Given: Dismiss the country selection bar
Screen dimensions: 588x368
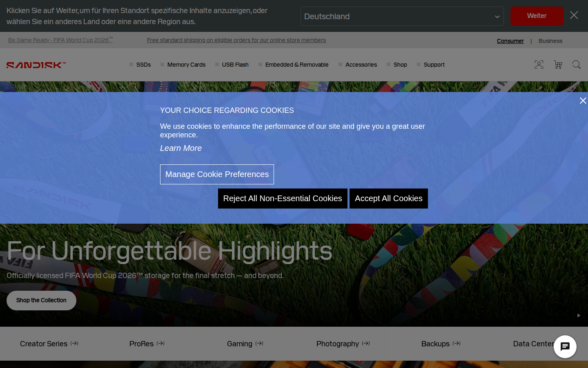Looking at the screenshot, I should [x=574, y=15].
